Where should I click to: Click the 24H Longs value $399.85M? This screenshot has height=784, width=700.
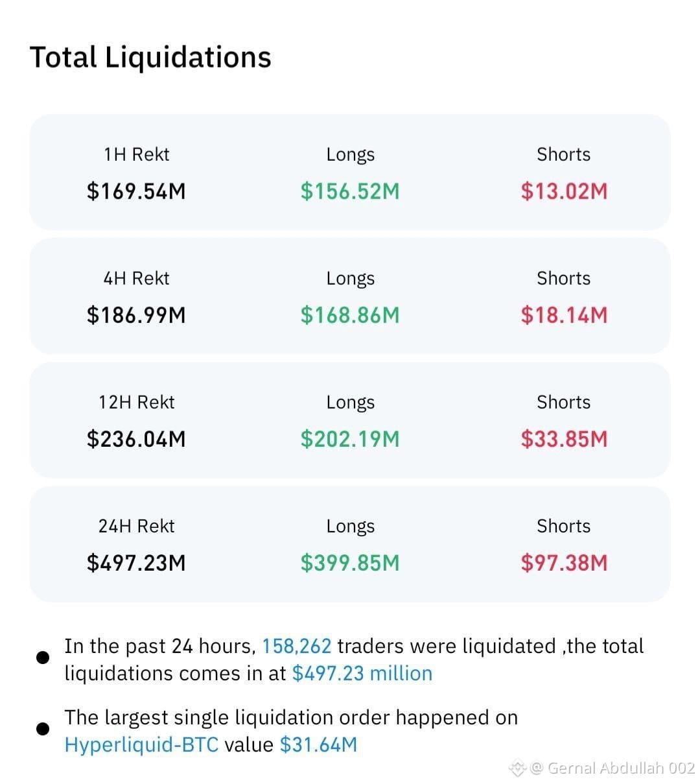(x=350, y=563)
